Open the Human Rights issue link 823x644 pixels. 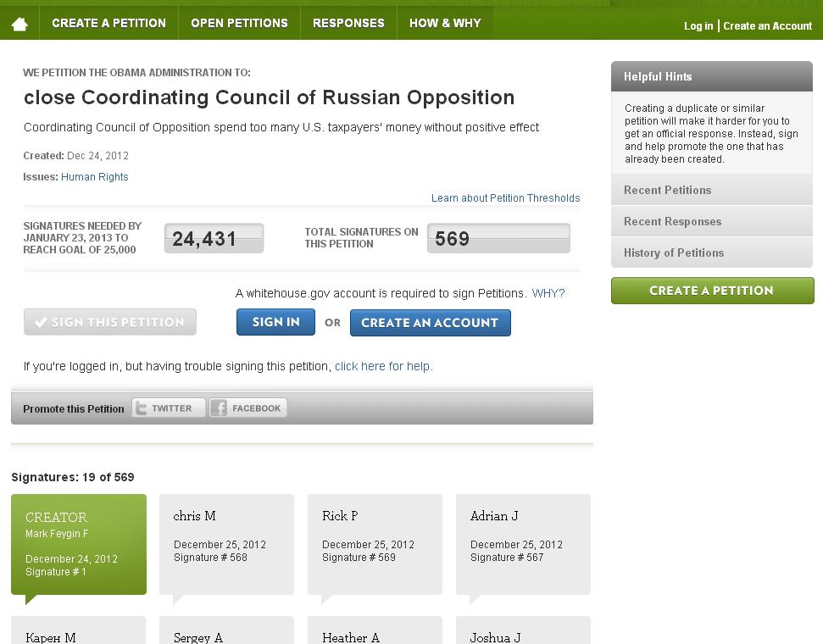[94, 177]
